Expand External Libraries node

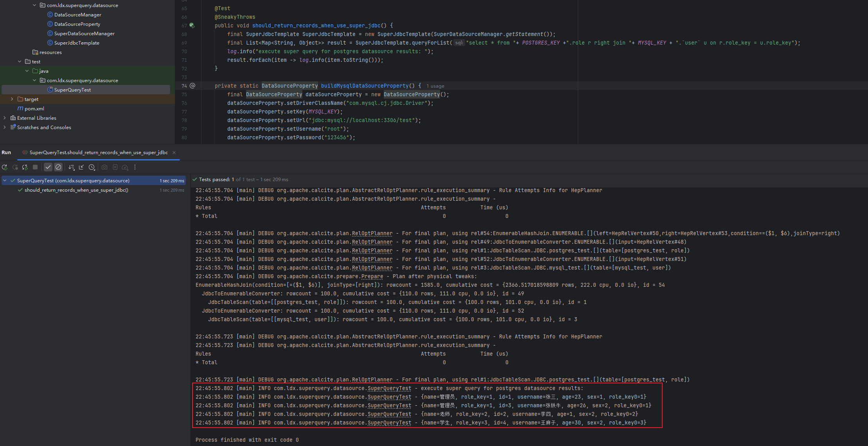pos(4,118)
